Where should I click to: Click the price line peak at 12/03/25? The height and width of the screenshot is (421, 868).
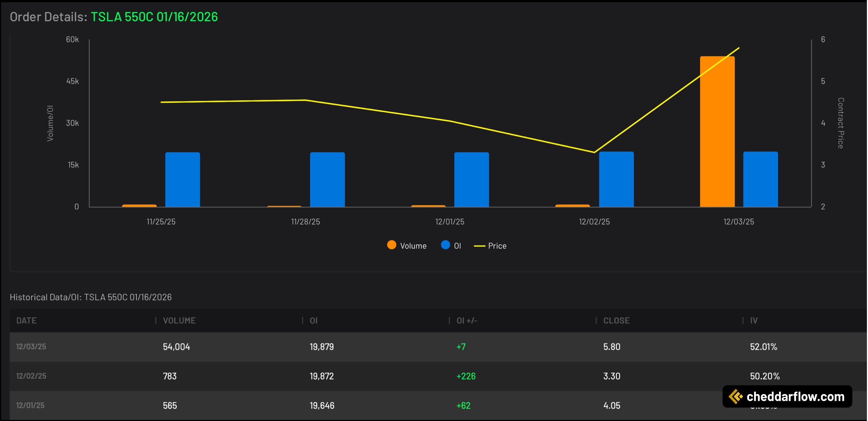[x=739, y=48]
